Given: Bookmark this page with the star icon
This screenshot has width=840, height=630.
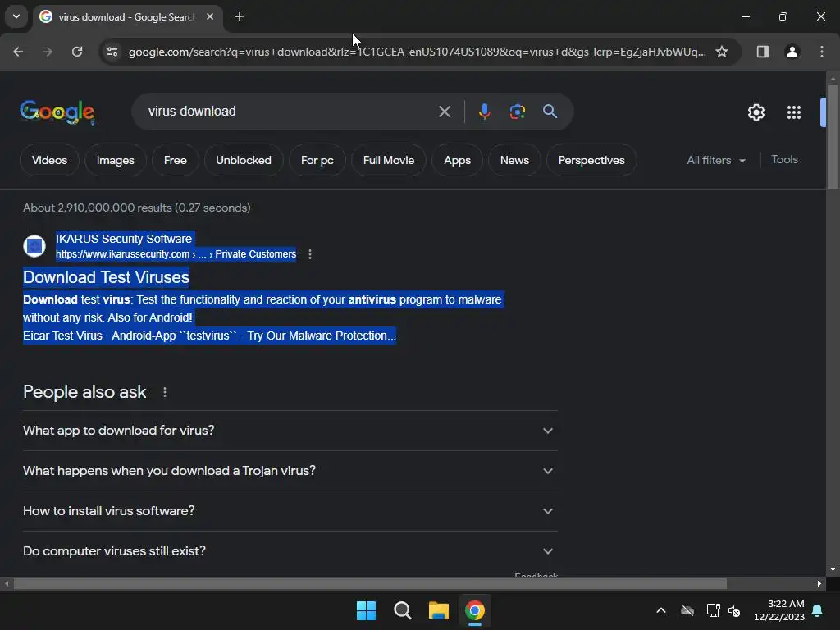Looking at the screenshot, I should (x=722, y=52).
